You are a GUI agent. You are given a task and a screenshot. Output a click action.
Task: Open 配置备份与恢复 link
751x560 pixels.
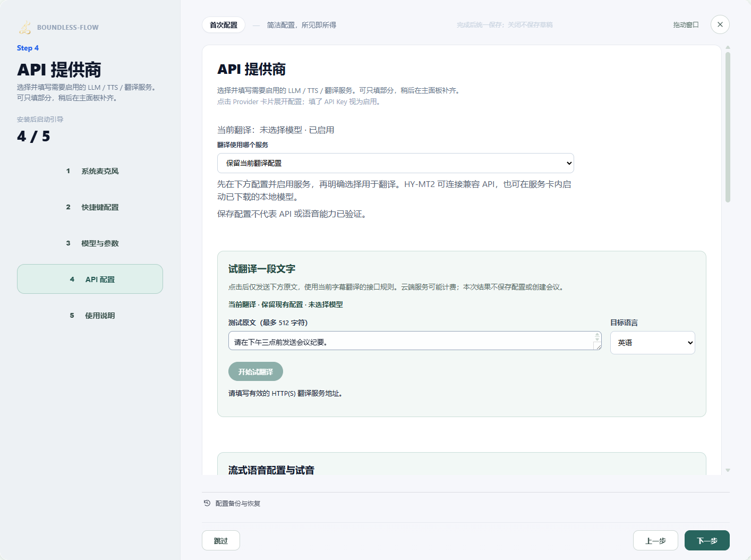coord(237,503)
